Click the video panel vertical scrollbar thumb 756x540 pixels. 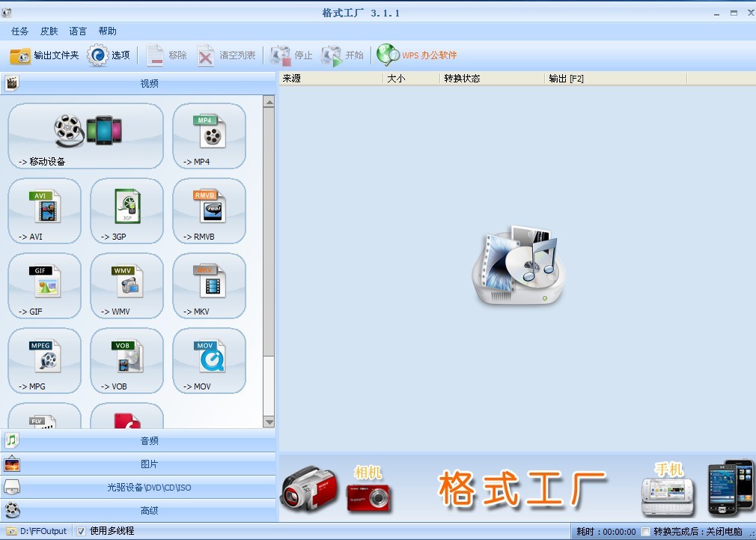click(x=269, y=231)
